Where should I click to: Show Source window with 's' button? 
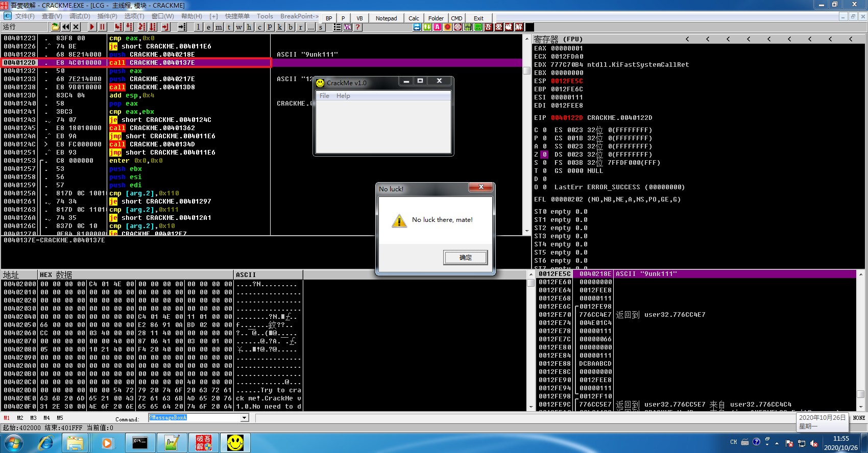tap(321, 27)
